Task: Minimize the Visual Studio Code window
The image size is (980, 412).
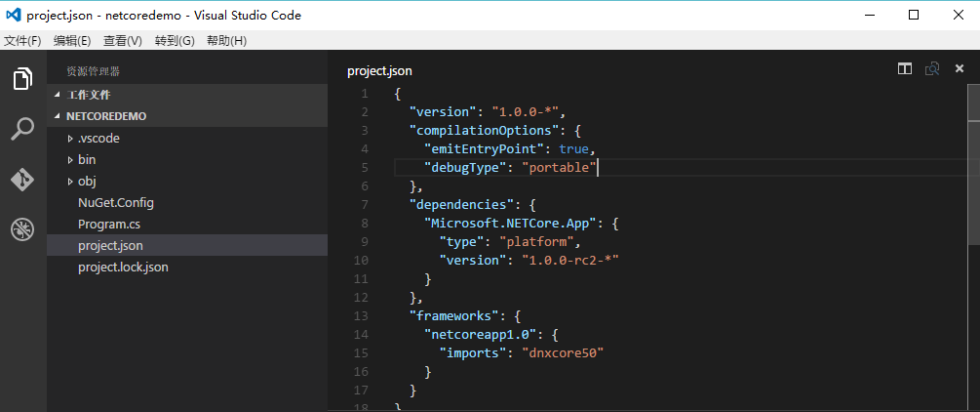Action: coord(870,15)
